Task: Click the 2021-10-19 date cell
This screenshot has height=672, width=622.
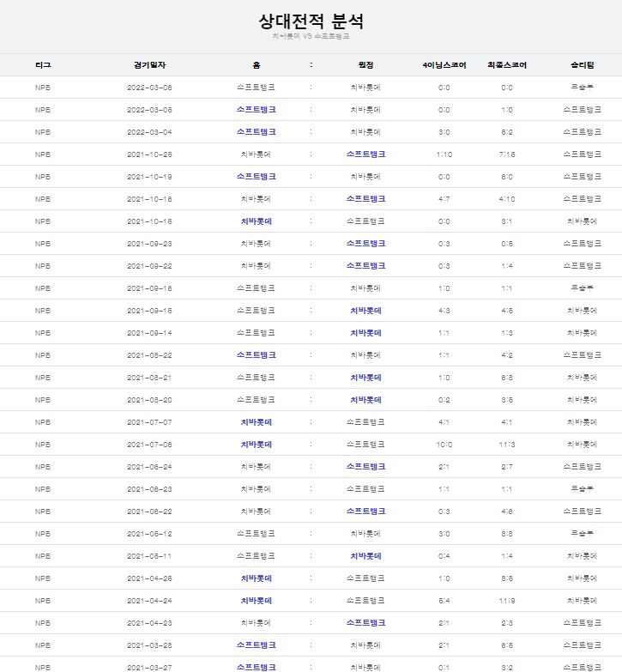Action: click(x=149, y=177)
